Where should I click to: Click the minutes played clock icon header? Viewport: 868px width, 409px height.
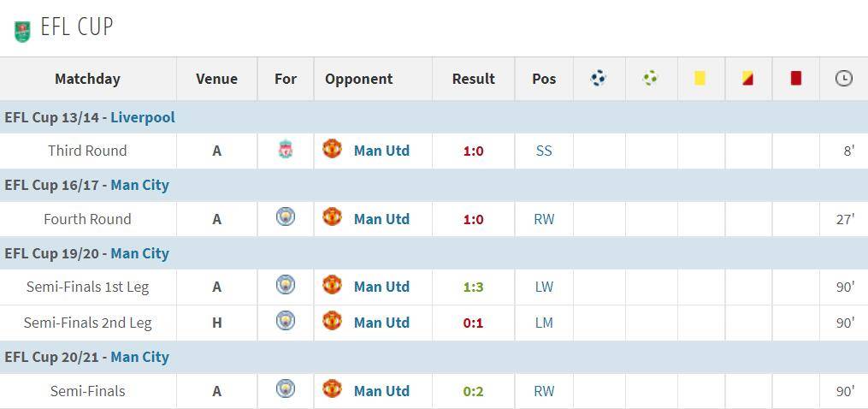point(843,79)
